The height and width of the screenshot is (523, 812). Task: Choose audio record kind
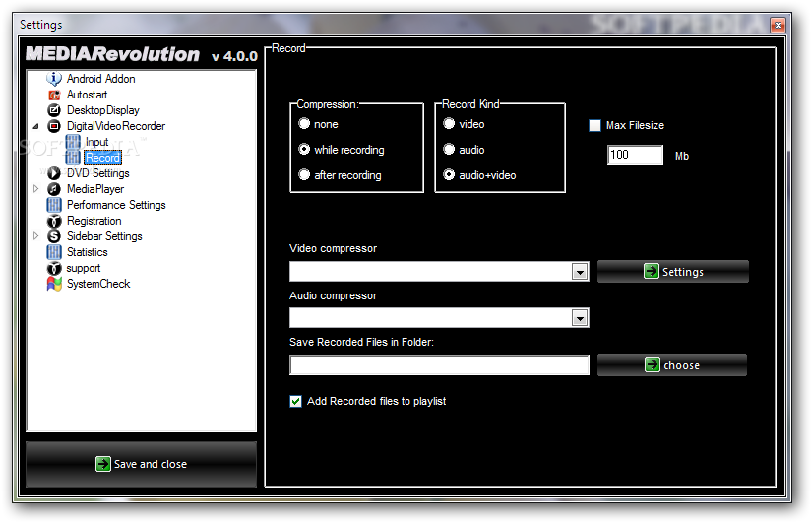tap(449, 150)
